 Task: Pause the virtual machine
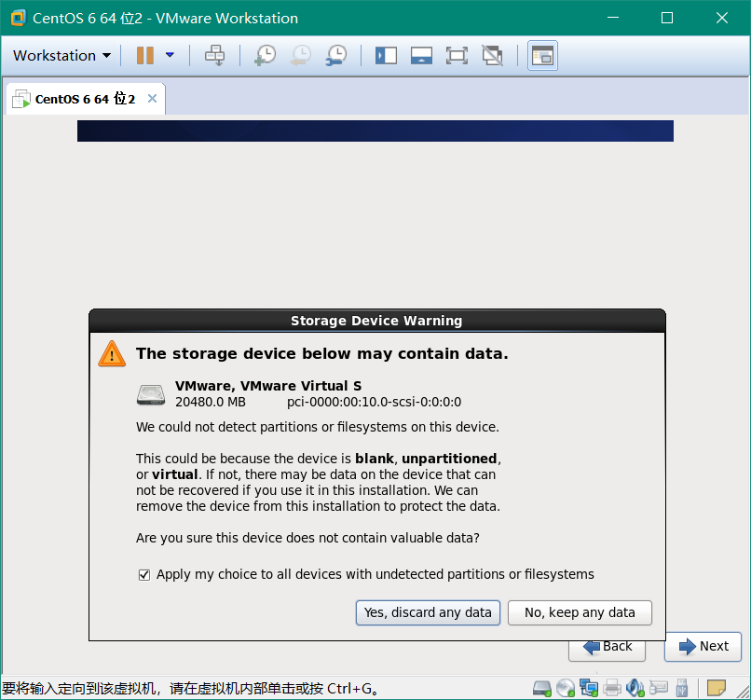[x=145, y=56]
